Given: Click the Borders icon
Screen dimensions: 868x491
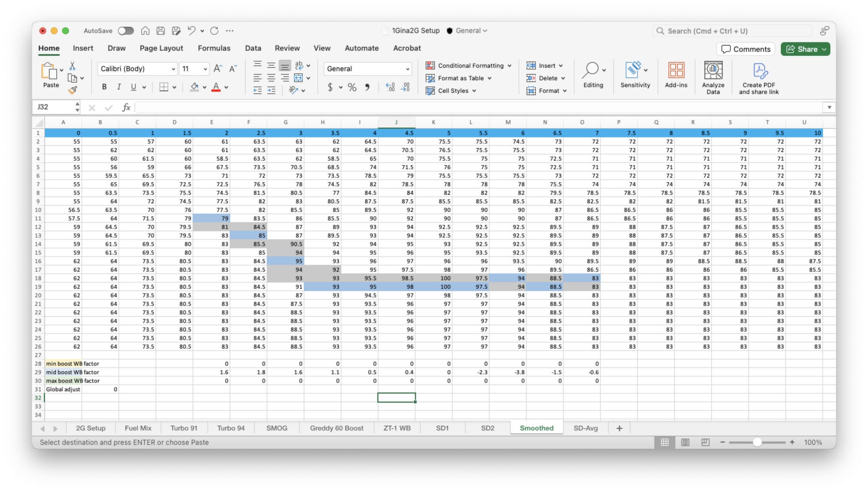Looking at the screenshot, I should point(164,87).
